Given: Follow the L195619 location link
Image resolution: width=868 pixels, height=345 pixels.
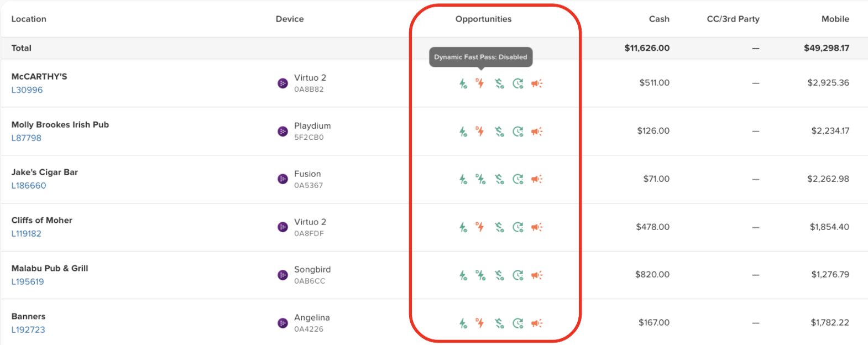Looking at the screenshot, I should [28, 282].
